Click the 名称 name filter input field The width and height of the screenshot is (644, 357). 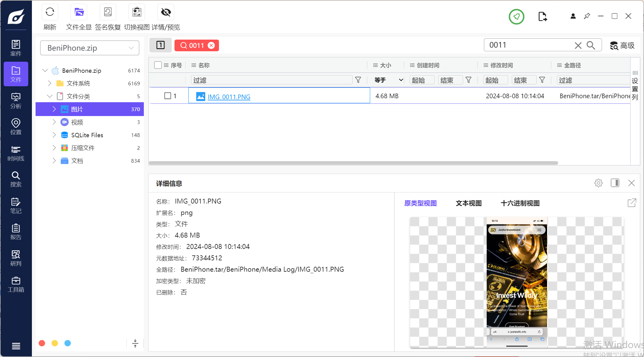[x=271, y=80]
